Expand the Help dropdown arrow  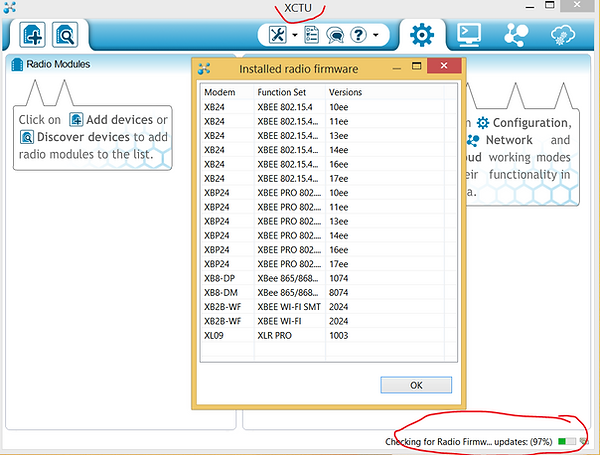[x=376, y=35]
